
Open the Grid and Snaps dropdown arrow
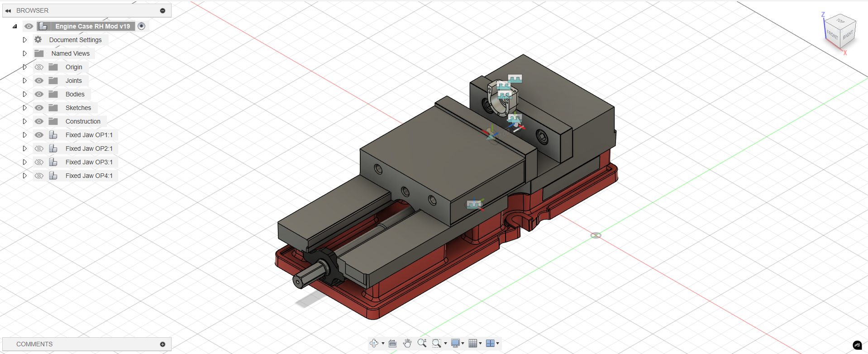point(480,344)
